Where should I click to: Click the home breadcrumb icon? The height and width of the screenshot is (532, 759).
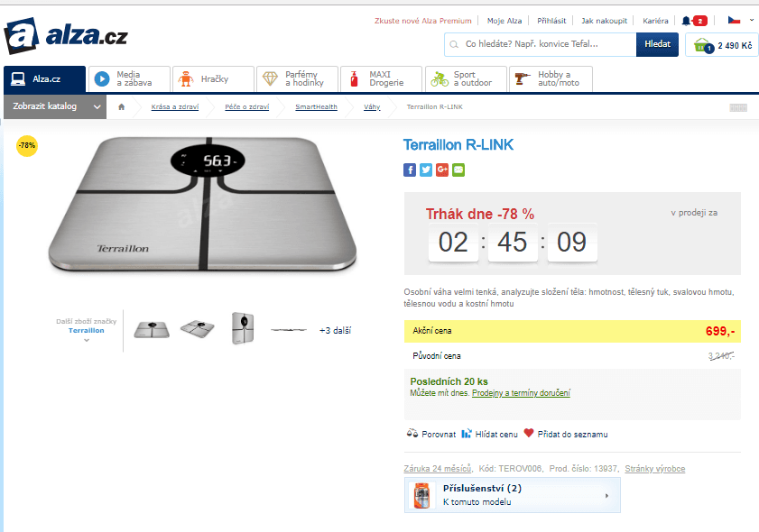click(x=122, y=107)
